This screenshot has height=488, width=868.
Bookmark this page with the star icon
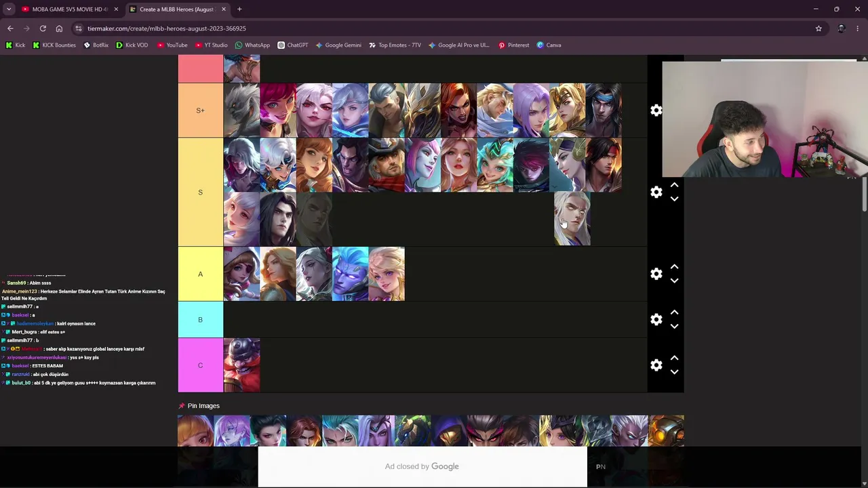[x=818, y=28]
